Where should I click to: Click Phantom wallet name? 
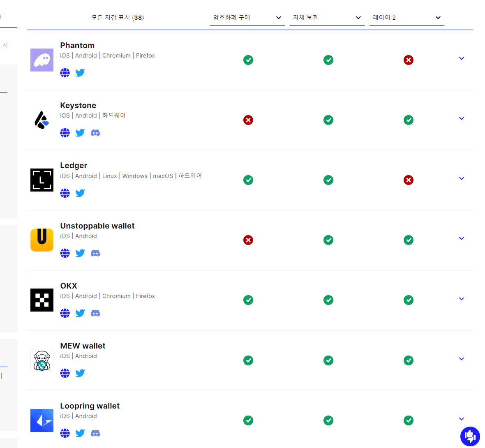tap(77, 46)
